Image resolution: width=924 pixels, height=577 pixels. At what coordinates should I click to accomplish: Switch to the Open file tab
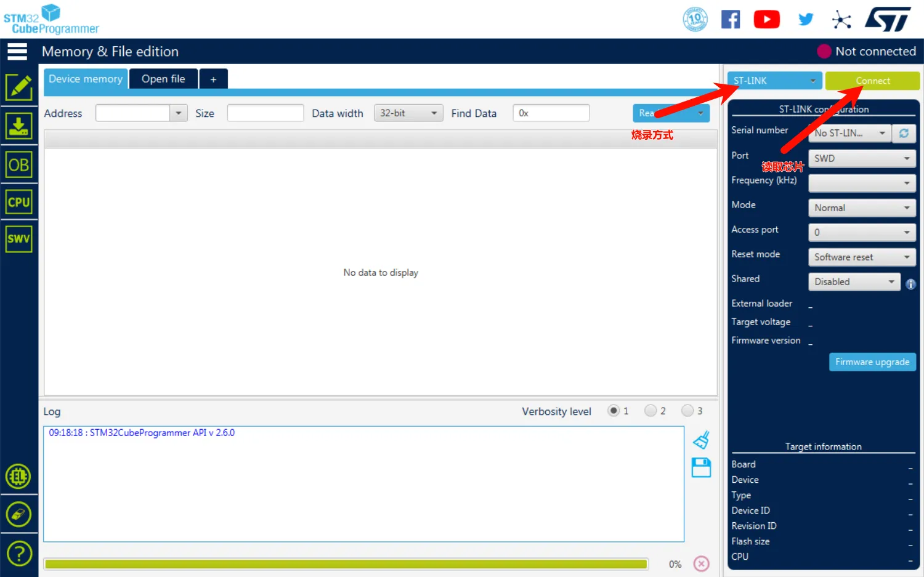point(163,79)
